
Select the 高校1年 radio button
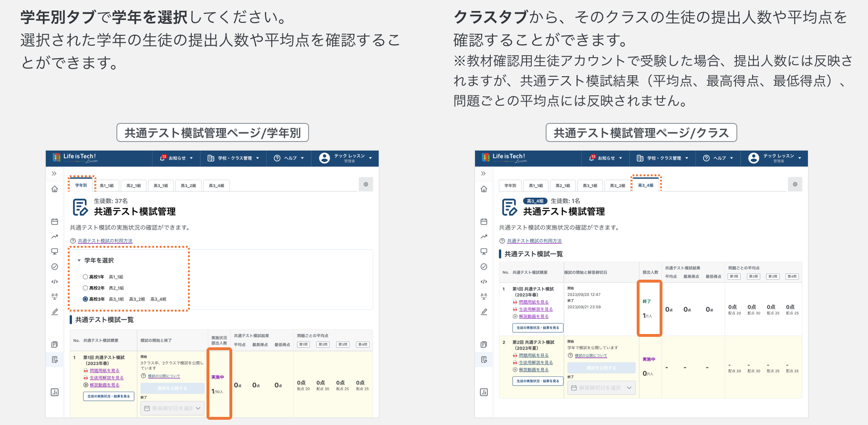(x=85, y=277)
